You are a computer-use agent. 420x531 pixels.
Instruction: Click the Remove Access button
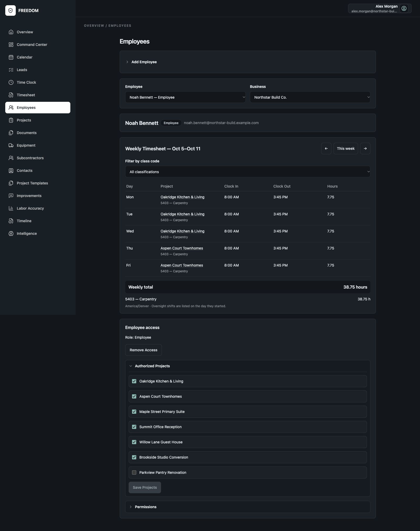[143, 350]
